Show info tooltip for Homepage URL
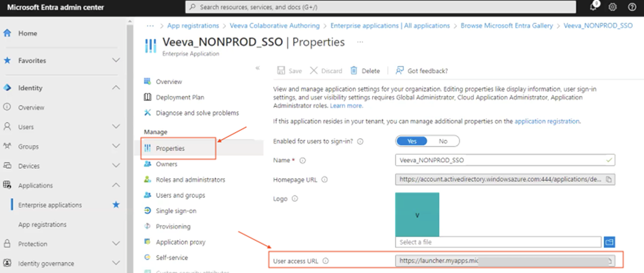 pos(324,180)
